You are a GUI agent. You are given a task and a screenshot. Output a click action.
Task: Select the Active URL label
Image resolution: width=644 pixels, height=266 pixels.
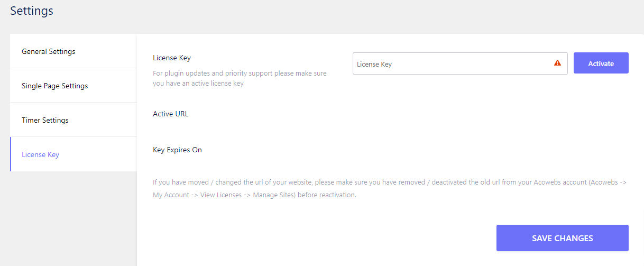coord(170,114)
